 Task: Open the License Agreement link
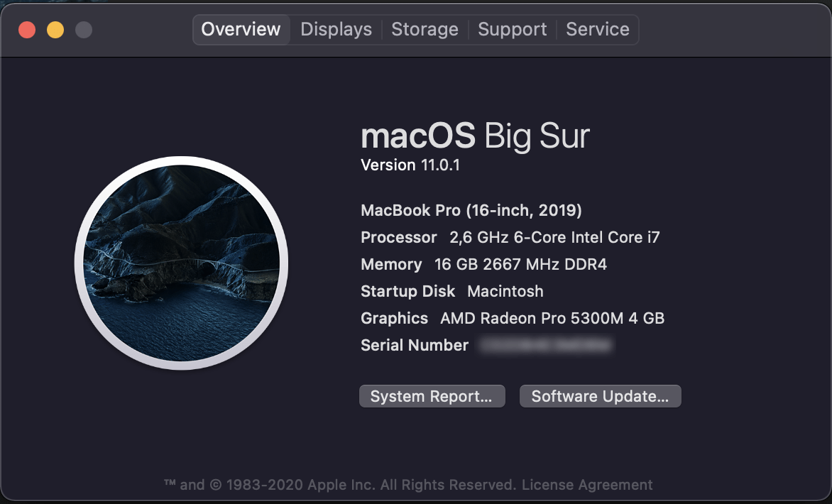click(x=587, y=486)
